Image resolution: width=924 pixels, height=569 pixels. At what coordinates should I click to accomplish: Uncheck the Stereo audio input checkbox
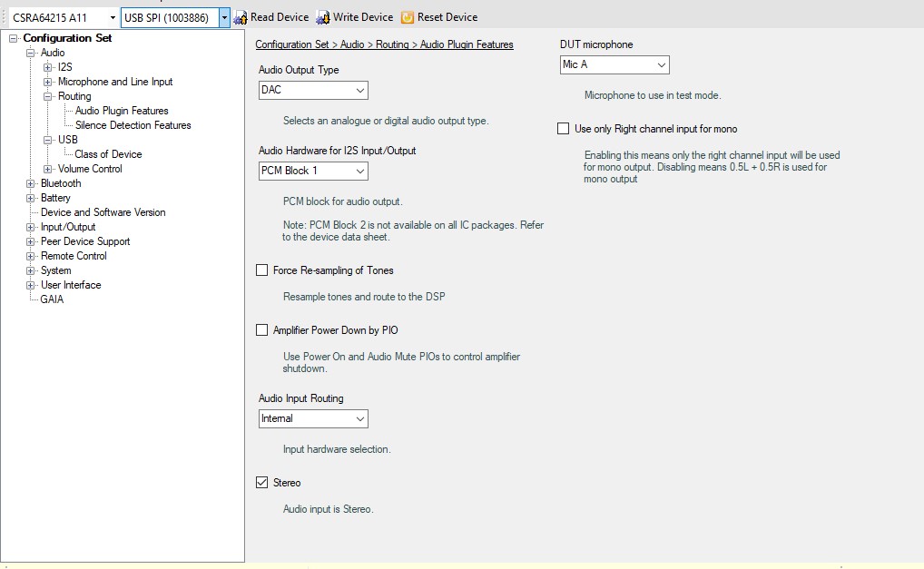click(x=262, y=483)
